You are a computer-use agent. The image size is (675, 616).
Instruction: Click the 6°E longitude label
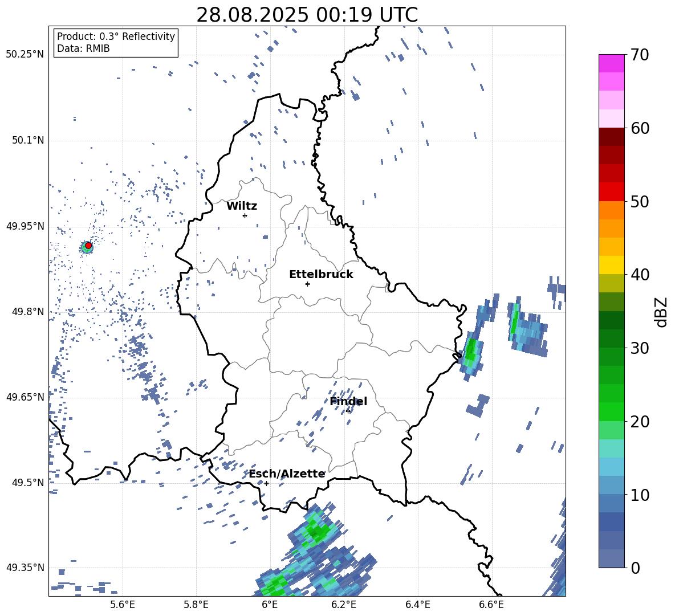point(270,605)
